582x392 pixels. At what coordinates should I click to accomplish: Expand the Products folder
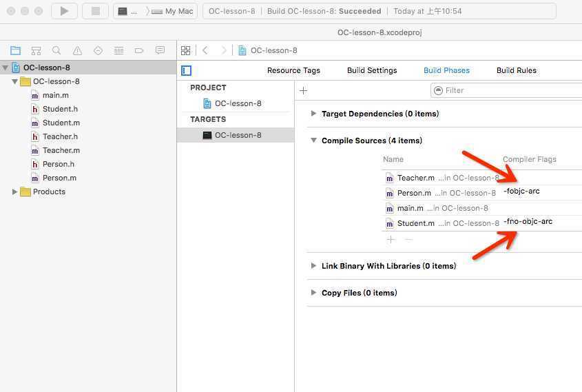point(15,192)
